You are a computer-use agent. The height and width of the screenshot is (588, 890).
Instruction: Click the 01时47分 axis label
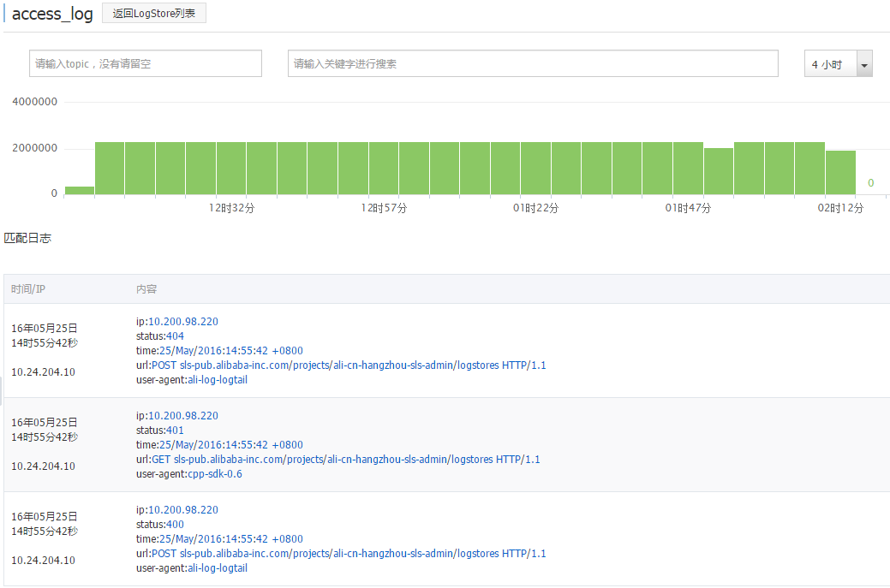tap(688, 208)
